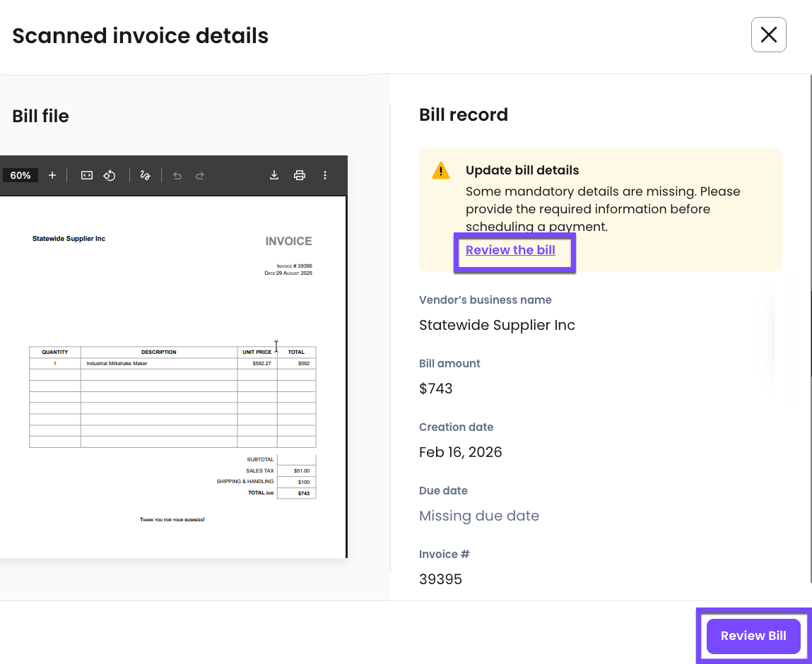Click the Feb 16, 2026 creation date
The image size is (812, 664).
[460, 452]
